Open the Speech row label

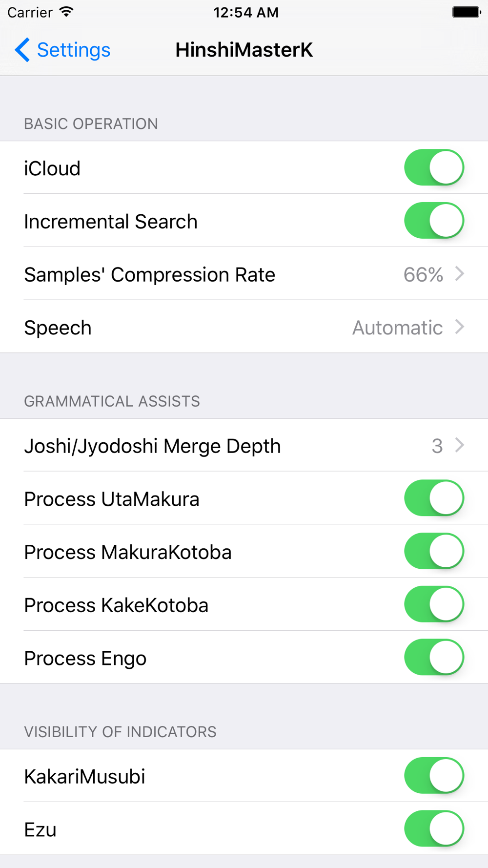(58, 328)
